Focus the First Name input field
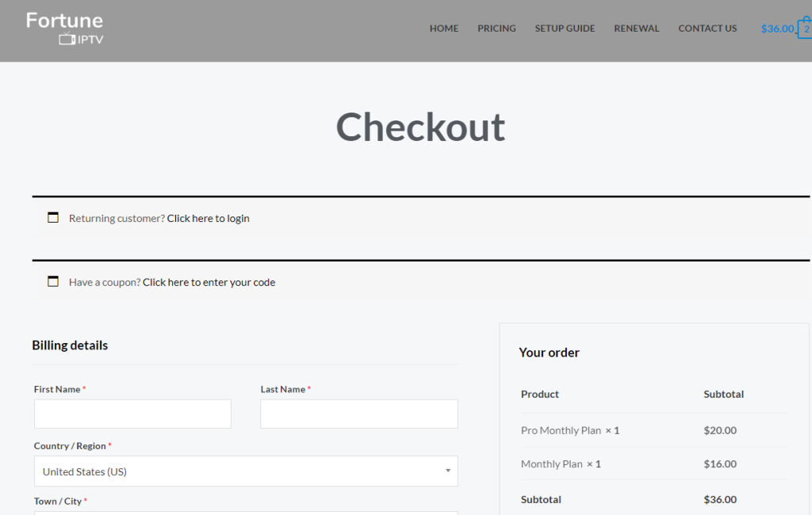 coord(132,414)
